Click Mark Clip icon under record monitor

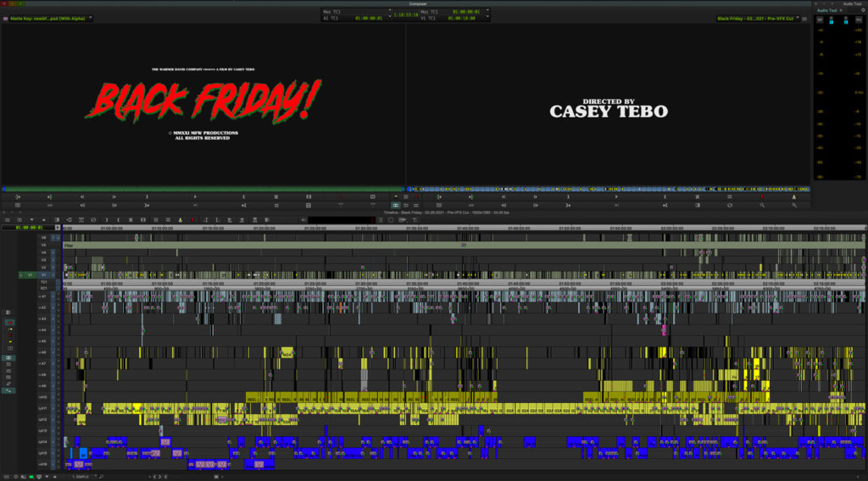tap(698, 196)
